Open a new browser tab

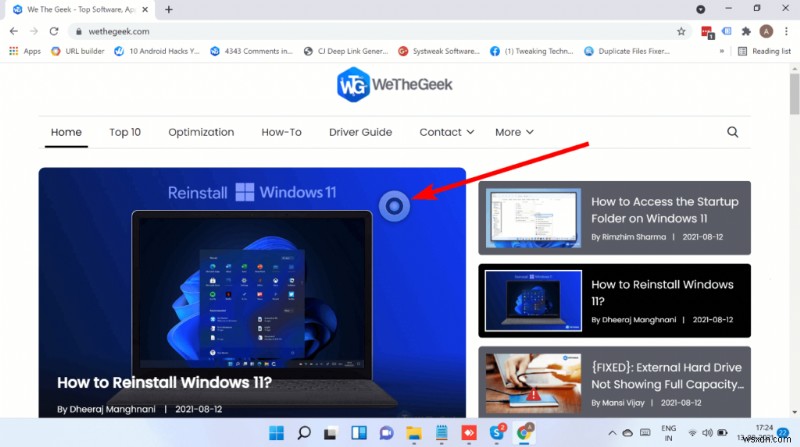(x=168, y=9)
